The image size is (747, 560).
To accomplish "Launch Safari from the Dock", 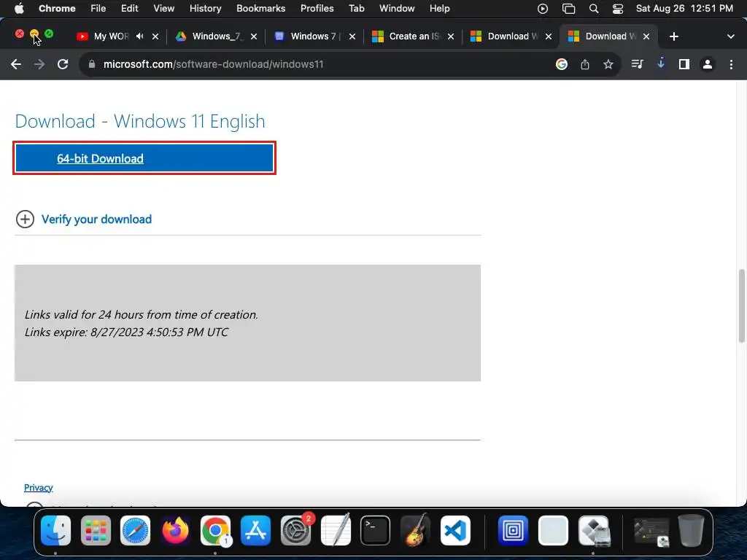I will coord(135,530).
